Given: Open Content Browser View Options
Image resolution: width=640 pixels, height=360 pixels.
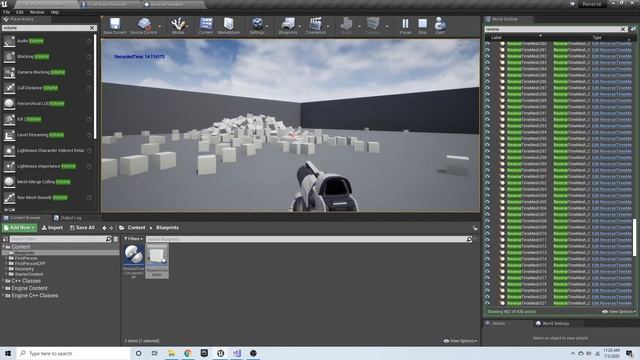Looking at the screenshot, I should pyautogui.click(x=460, y=341).
